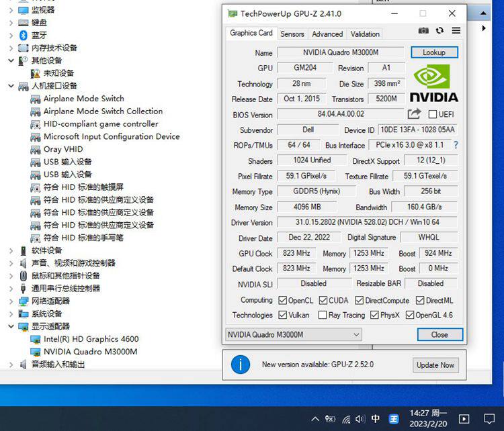Click the Driver Version field
Image resolution: width=504 pixels, height=431 pixels.
[x=368, y=222]
